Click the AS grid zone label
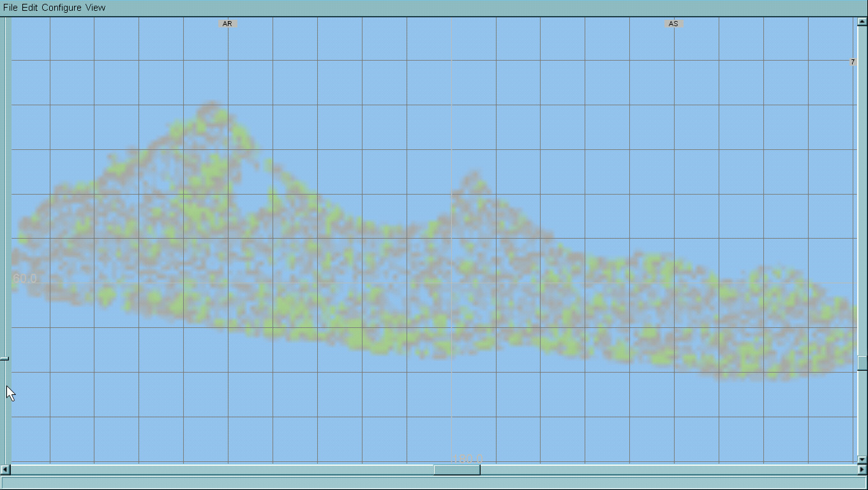 [673, 24]
